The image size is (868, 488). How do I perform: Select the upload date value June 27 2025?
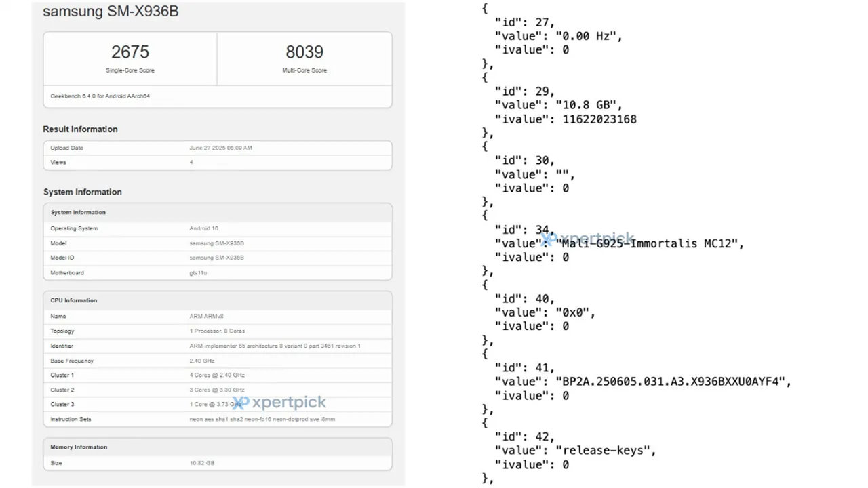pyautogui.click(x=221, y=148)
